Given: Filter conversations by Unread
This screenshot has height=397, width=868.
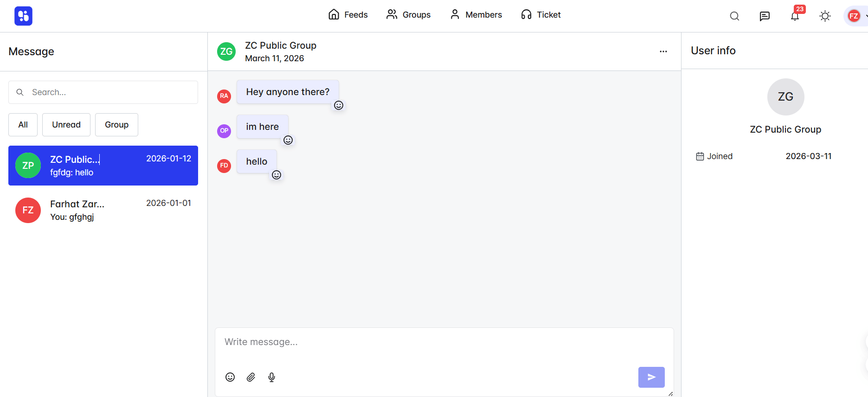Looking at the screenshot, I should pyautogui.click(x=66, y=125).
